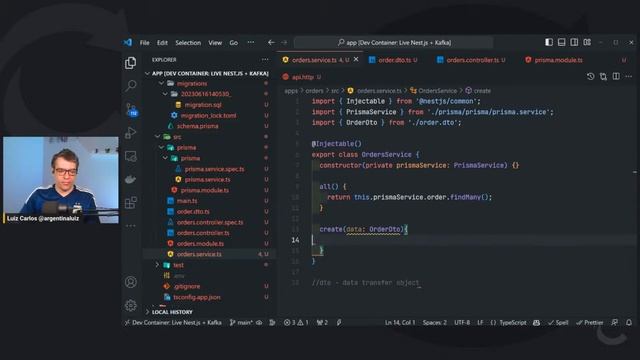Collapse the APP dev container root folder
Screen dimensions: 640x360
[147, 73]
